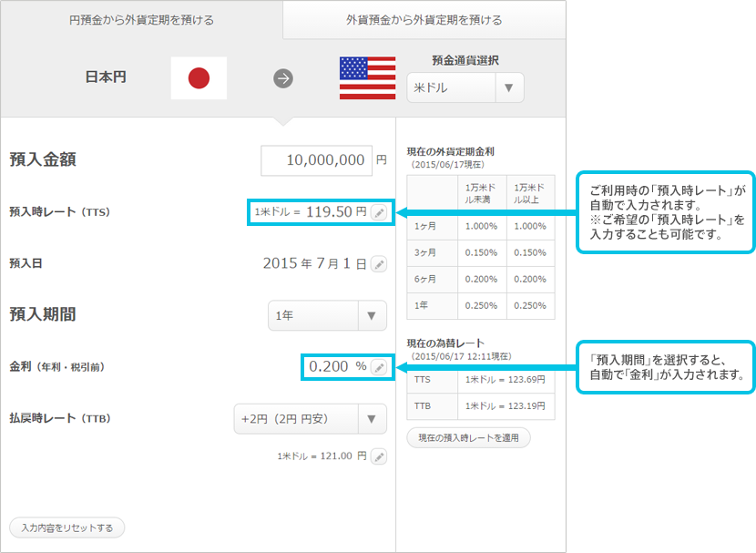This screenshot has width=756, height=553.
Task: Select the TTS row in 現在の為替レート table
Action: [480, 378]
